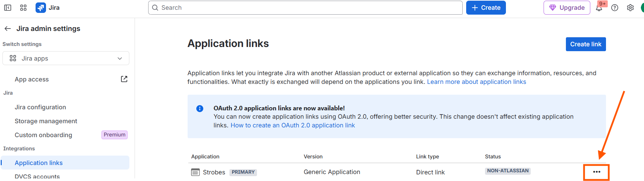Click the Search field
This screenshot has width=644, height=181.
point(305,8)
